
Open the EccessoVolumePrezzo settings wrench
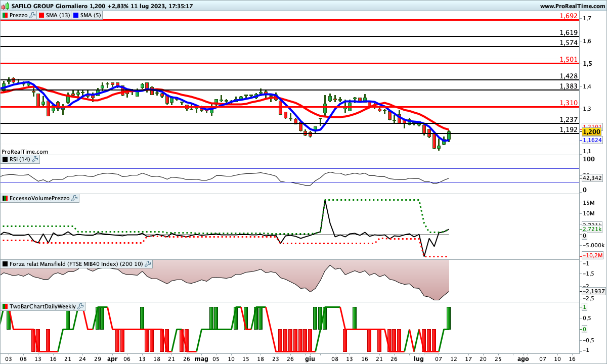click(x=75, y=198)
